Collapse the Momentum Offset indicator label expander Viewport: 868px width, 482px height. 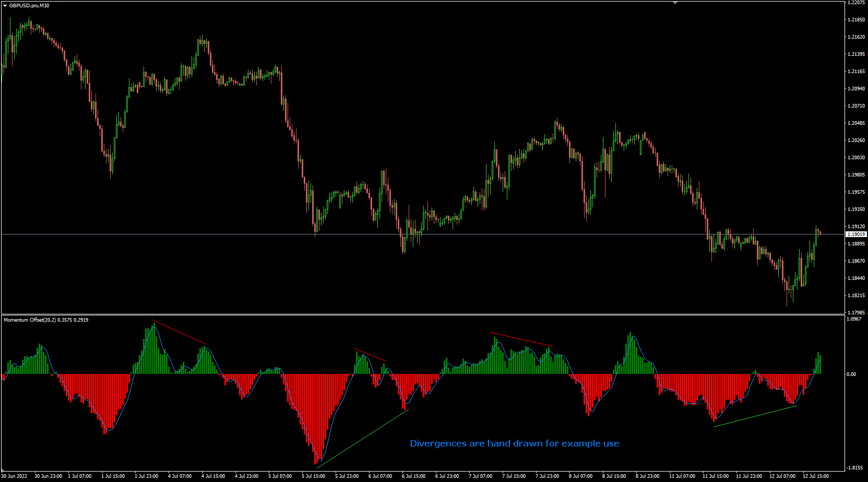(5, 320)
